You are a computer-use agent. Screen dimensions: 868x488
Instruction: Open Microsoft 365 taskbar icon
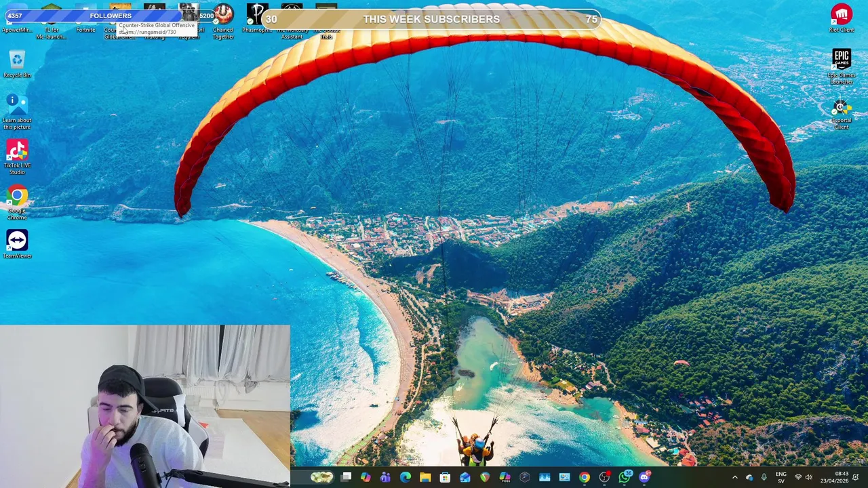[x=505, y=477]
